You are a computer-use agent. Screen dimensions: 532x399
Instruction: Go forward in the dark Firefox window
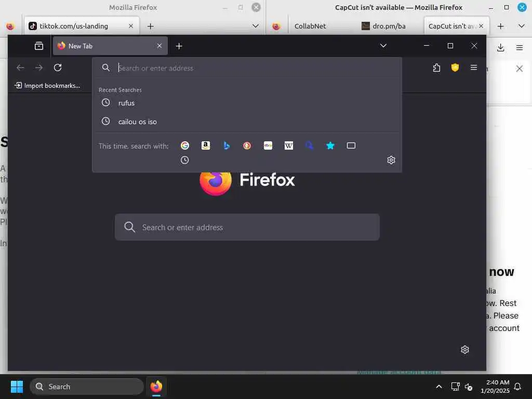point(39,68)
